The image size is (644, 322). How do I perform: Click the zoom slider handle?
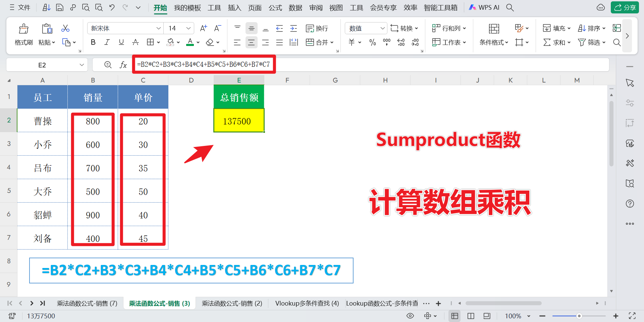coord(579,316)
